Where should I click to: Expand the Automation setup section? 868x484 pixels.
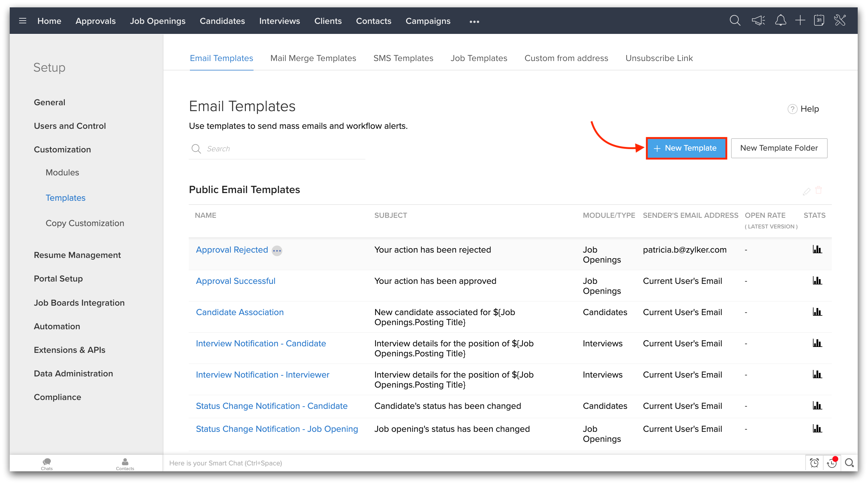(x=57, y=326)
